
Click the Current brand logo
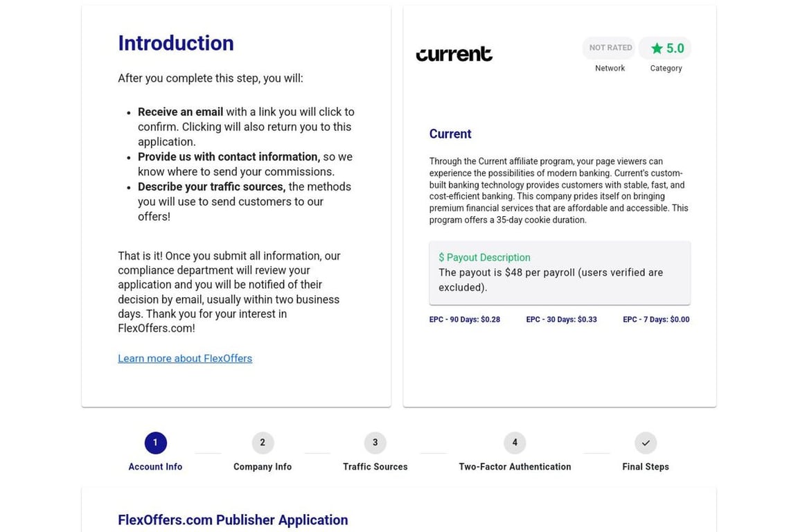[454, 54]
